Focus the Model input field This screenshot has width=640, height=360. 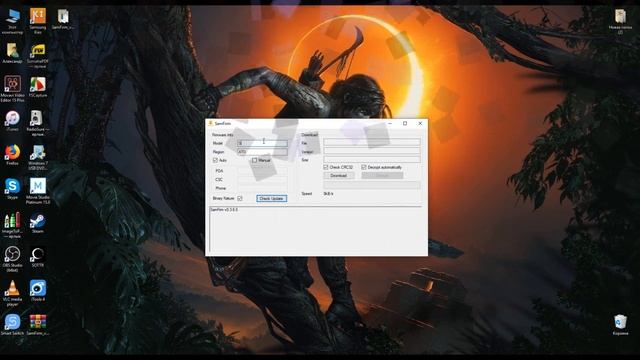click(x=262, y=143)
